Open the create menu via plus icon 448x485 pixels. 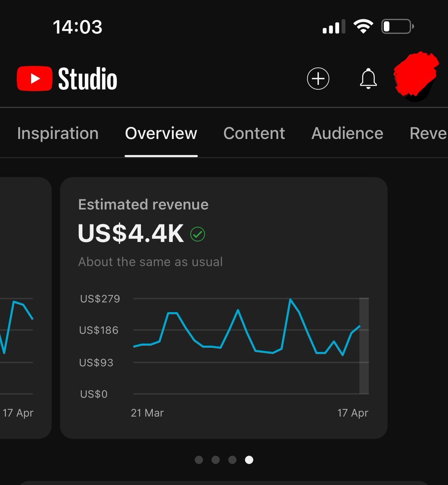[x=318, y=78]
